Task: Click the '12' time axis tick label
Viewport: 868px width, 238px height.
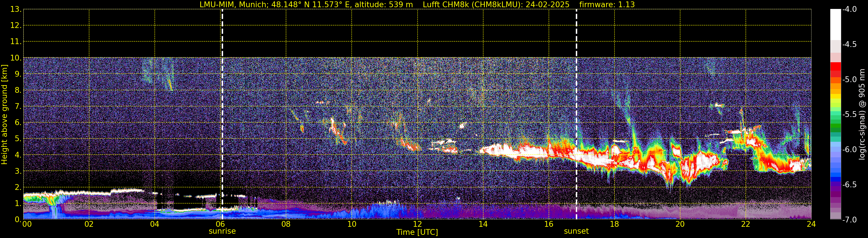Action: click(417, 224)
